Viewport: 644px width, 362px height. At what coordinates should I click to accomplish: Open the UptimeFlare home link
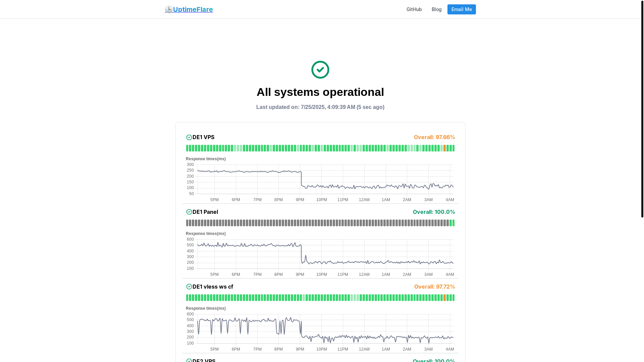(189, 9)
